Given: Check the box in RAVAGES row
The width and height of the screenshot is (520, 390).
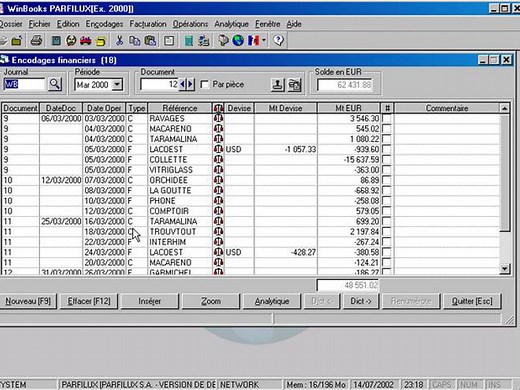Looking at the screenshot, I should point(387,118).
